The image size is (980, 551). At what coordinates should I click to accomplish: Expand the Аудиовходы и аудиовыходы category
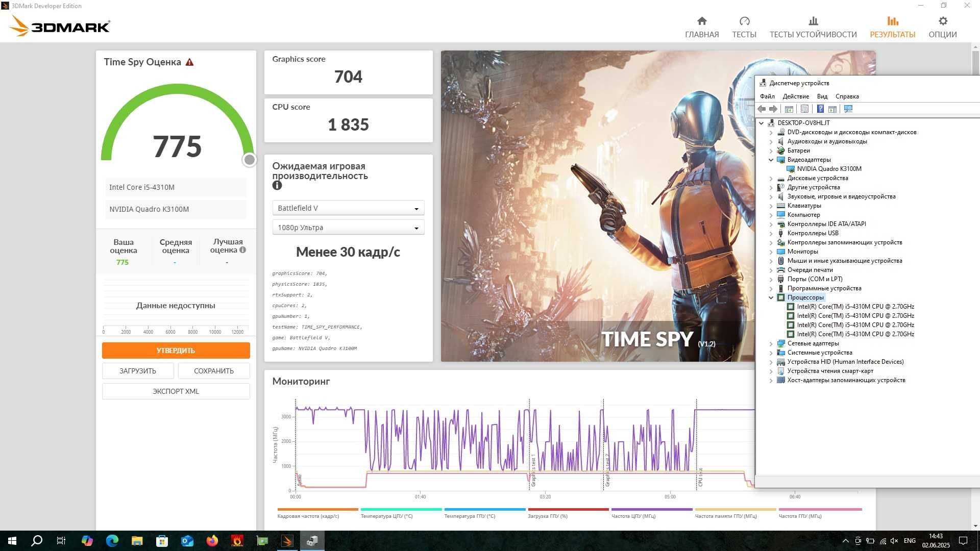[x=771, y=141]
